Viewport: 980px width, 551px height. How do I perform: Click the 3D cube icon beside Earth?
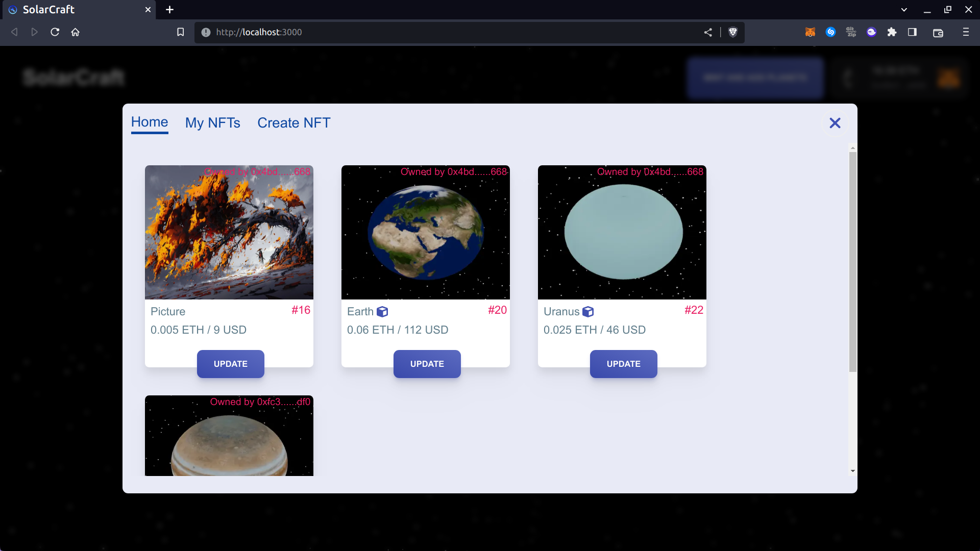pos(382,312)
